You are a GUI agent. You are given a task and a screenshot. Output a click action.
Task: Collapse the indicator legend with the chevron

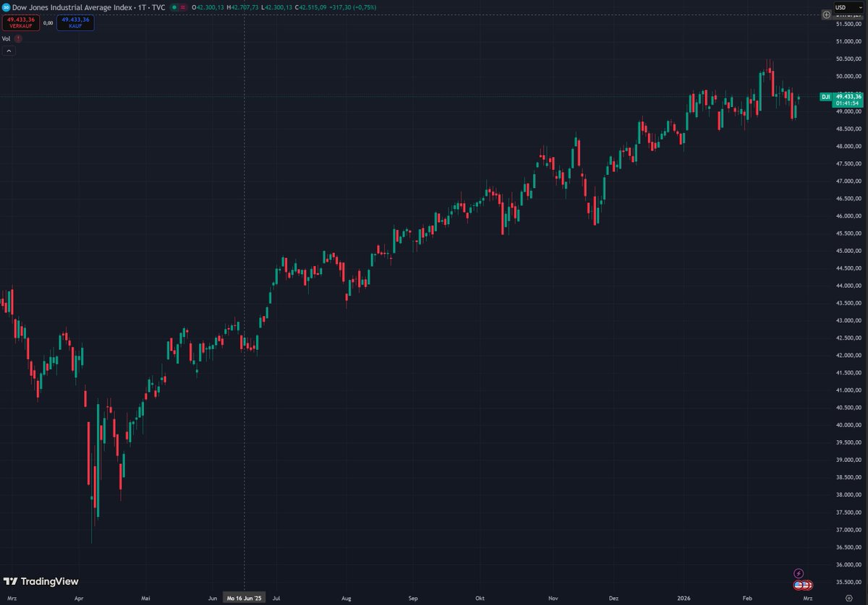9,51
